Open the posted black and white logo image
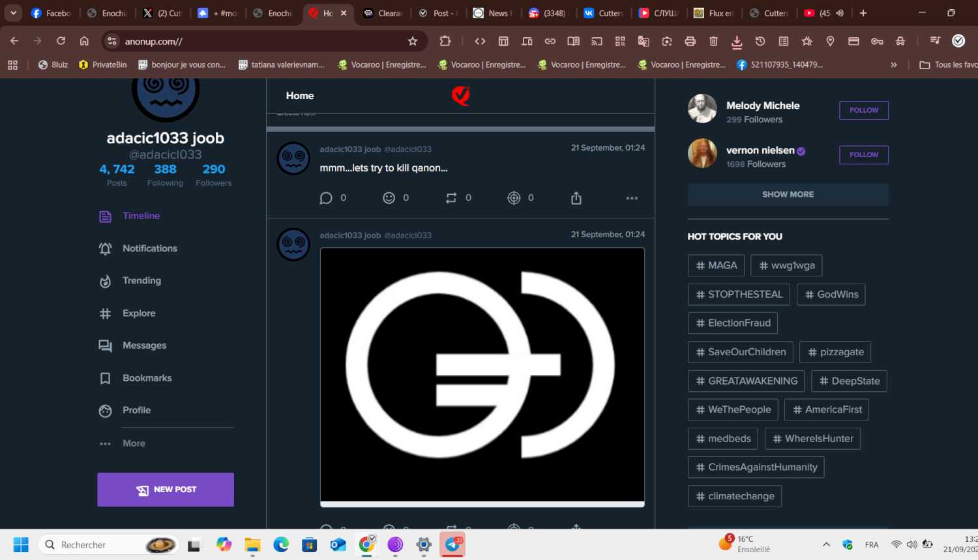This screenshot has height=560, width=978. click(482, 375)
